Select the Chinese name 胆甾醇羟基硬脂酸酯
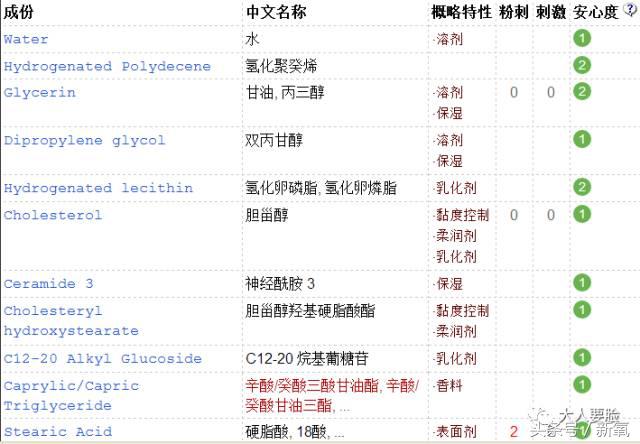The height and width of the screenshot is (444, 640). click(x=310, y=311)
